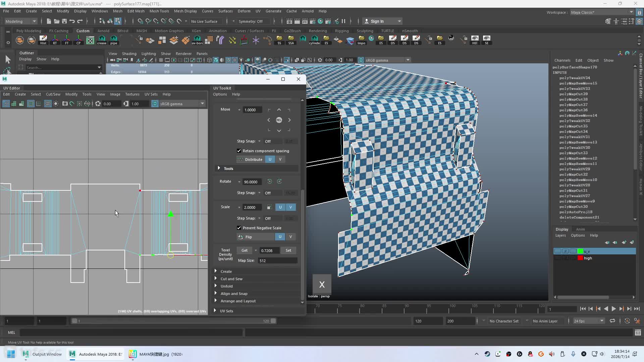This screenshot has height=362, width=644.
Task: Click the New Scene icon
Action: point(49,21)
